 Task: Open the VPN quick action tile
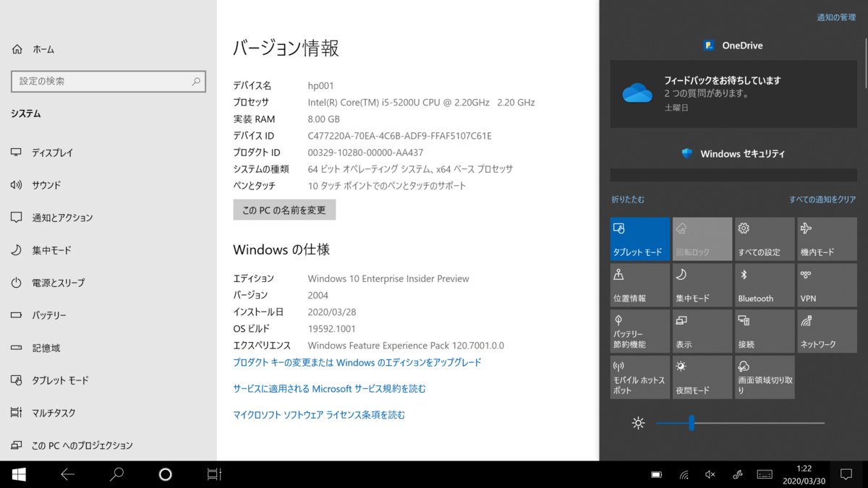pos(827,285)
